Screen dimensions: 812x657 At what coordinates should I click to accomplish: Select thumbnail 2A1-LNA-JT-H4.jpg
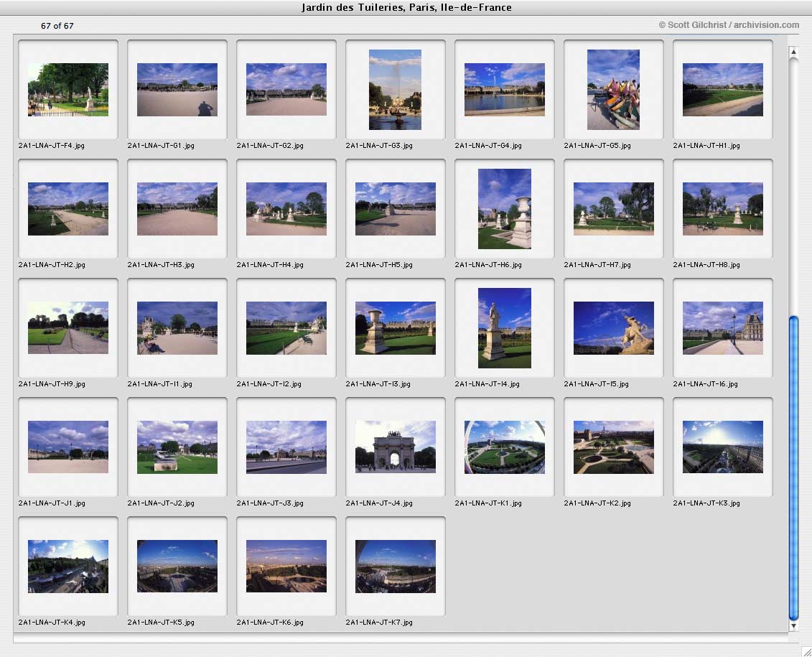tap(286, 209)
